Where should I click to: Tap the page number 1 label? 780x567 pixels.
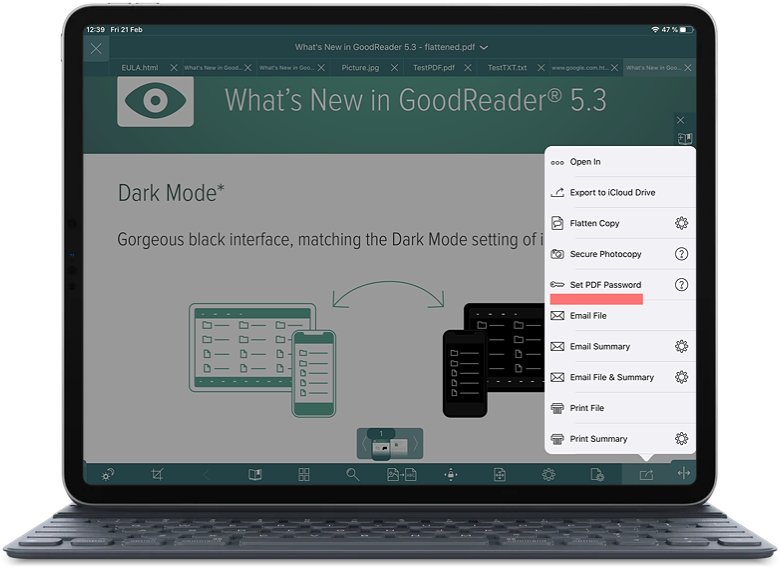tap(381, 434)
